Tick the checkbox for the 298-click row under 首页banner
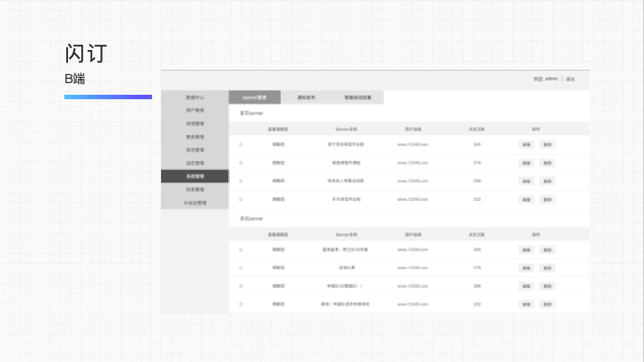Viewport: 644px width, 362px height. 241,181
